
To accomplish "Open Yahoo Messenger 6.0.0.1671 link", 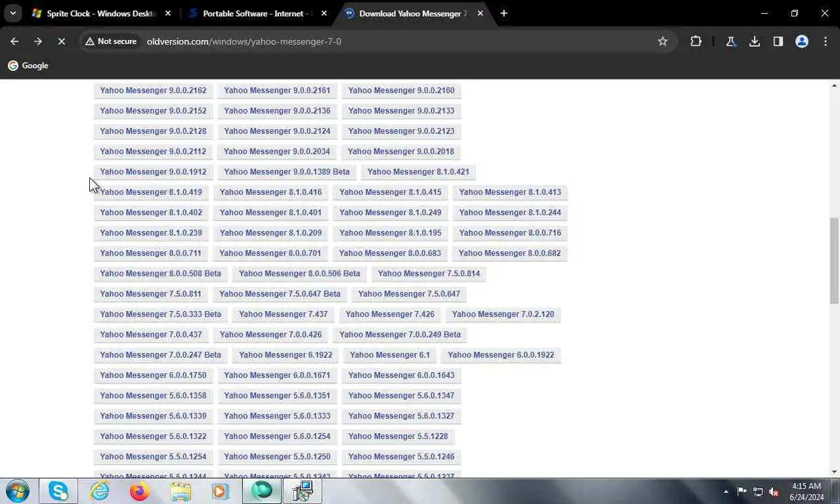I will pos(277,375).
